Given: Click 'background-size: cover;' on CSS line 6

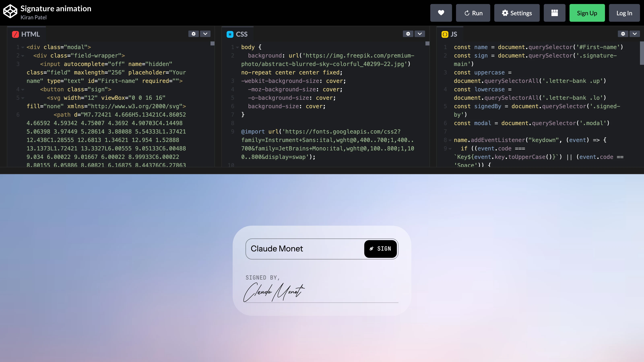Looking at the screenshot, I should (287, 106).
